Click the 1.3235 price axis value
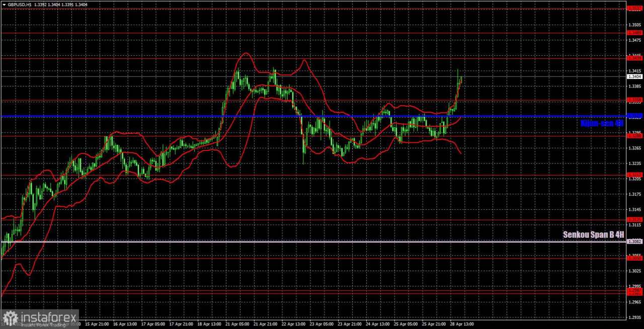644x329 pixels. click(x=634, y=163)
